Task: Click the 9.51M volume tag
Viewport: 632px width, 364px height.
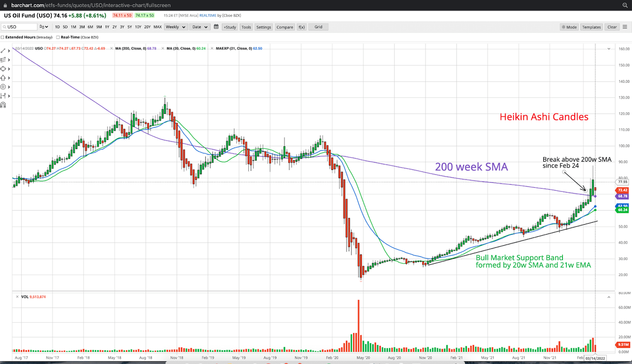Action: (x=622, y=345)
